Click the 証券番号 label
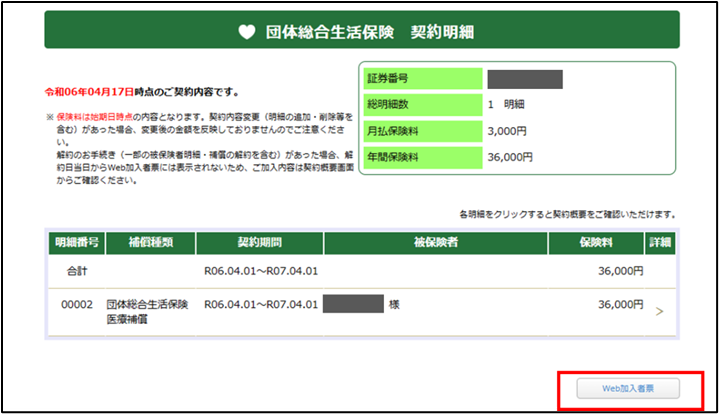This screenshot has width=719, height=414. [x=389, y=79]
